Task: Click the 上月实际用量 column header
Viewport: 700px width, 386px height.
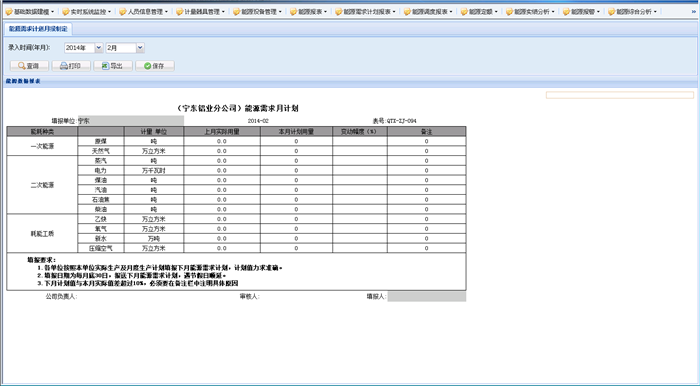Action: (222, 132)
